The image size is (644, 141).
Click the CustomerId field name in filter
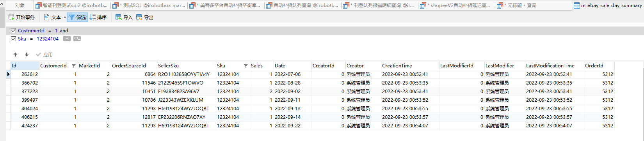tap(31, 30)
